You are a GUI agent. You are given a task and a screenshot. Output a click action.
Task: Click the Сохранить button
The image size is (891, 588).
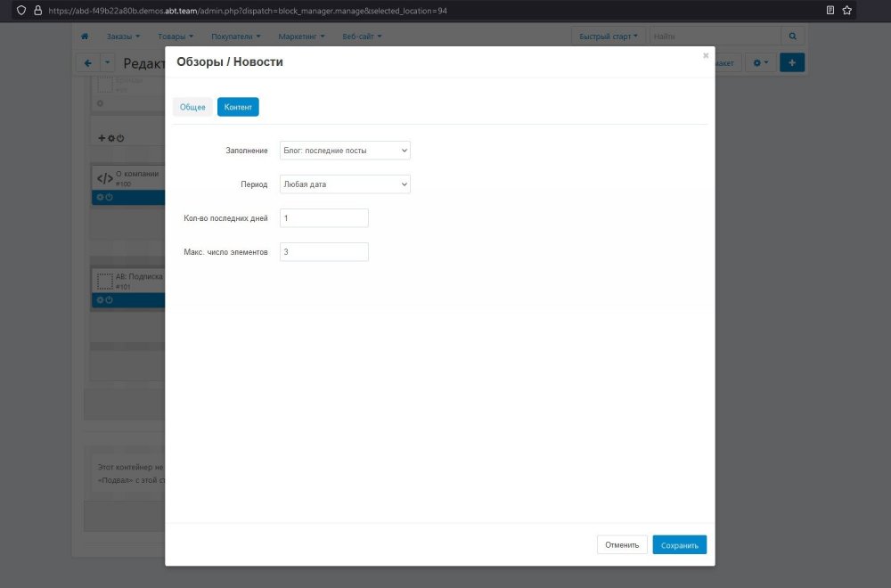679,544
